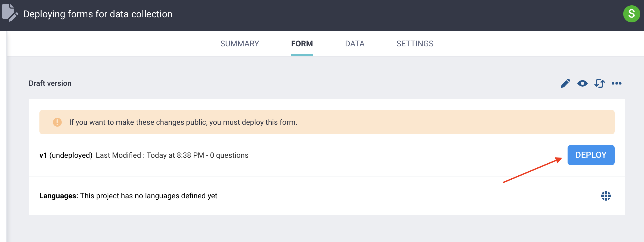This screenshot has width=644, height=242.
Task: Switch to the DATA tab
Action: 355,43
